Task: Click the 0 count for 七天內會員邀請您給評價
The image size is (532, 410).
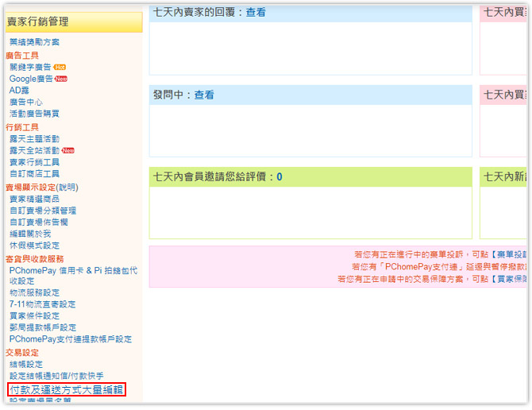Action: click(279, 176)
